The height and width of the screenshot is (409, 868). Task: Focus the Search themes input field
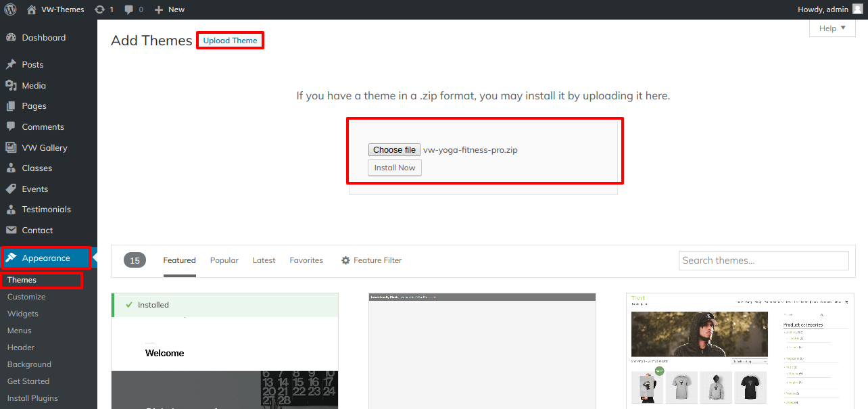coord(763,260)
